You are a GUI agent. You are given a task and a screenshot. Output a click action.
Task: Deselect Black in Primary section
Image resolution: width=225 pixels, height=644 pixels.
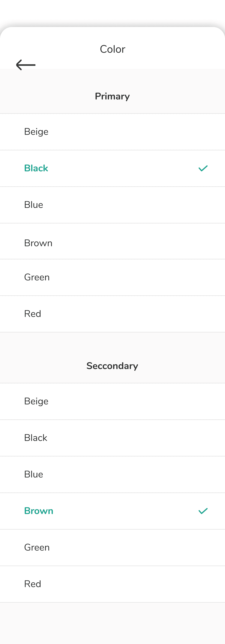coord(36,168)
